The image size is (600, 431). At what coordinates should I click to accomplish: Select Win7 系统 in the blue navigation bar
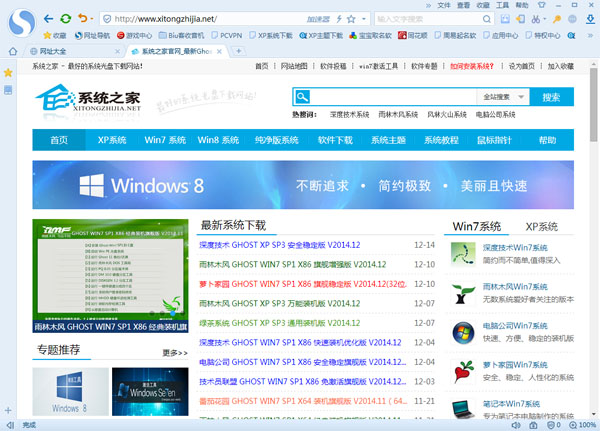coord(164,140)
